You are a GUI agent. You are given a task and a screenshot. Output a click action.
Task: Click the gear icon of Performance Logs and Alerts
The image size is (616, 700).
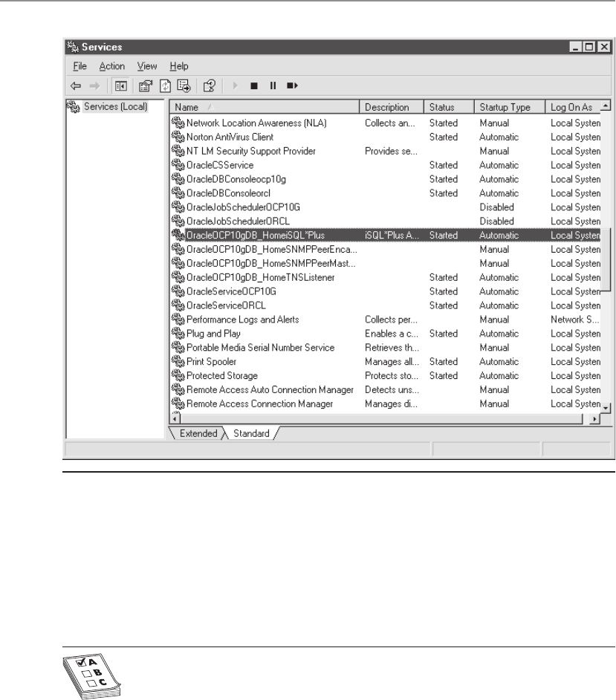click(178, 320)
